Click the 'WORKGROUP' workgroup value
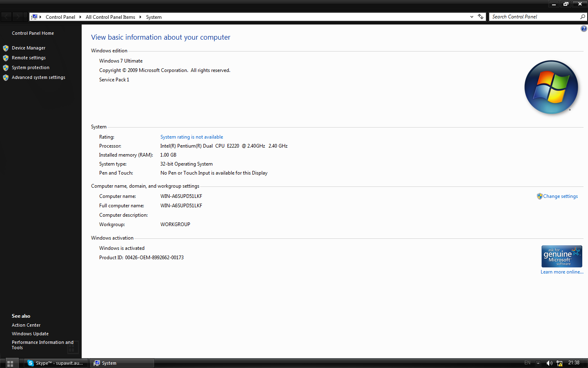Viewport: 588px width, 368px height. (x=175, y=224)
